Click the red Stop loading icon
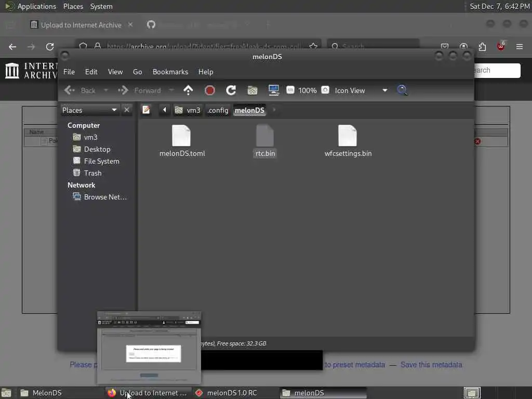The width and height of the screenshot is (532, 399). click(210, 90)
